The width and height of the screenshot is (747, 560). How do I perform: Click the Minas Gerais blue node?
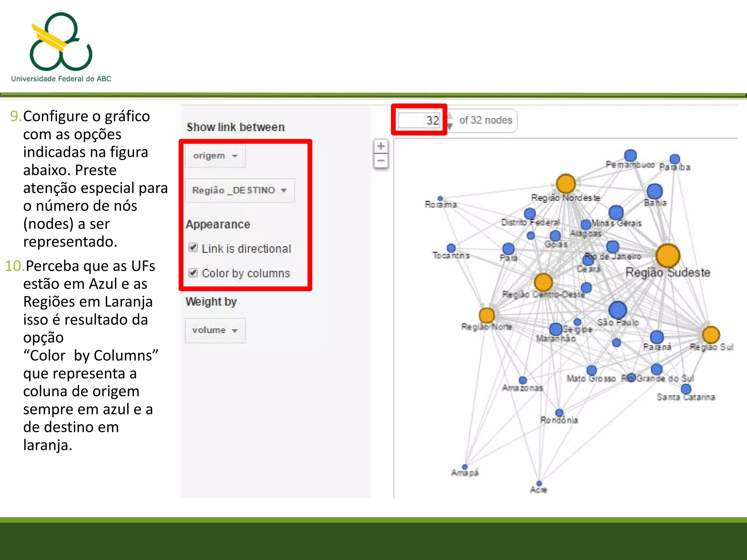616,212
